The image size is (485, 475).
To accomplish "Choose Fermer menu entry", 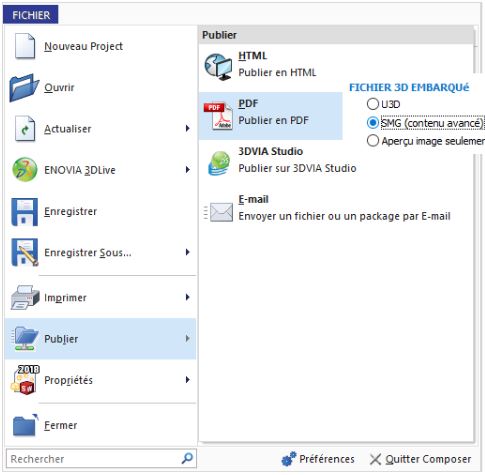I will point(100,425).
